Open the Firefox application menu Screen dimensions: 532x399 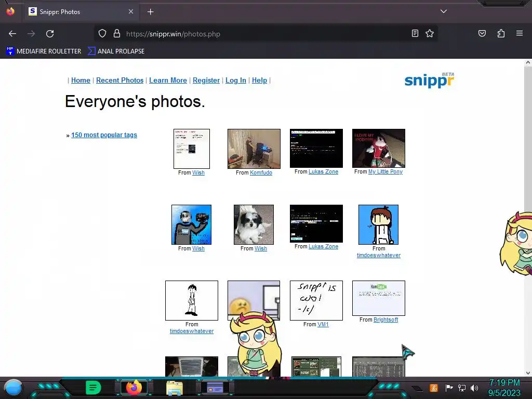coord(519,34)
